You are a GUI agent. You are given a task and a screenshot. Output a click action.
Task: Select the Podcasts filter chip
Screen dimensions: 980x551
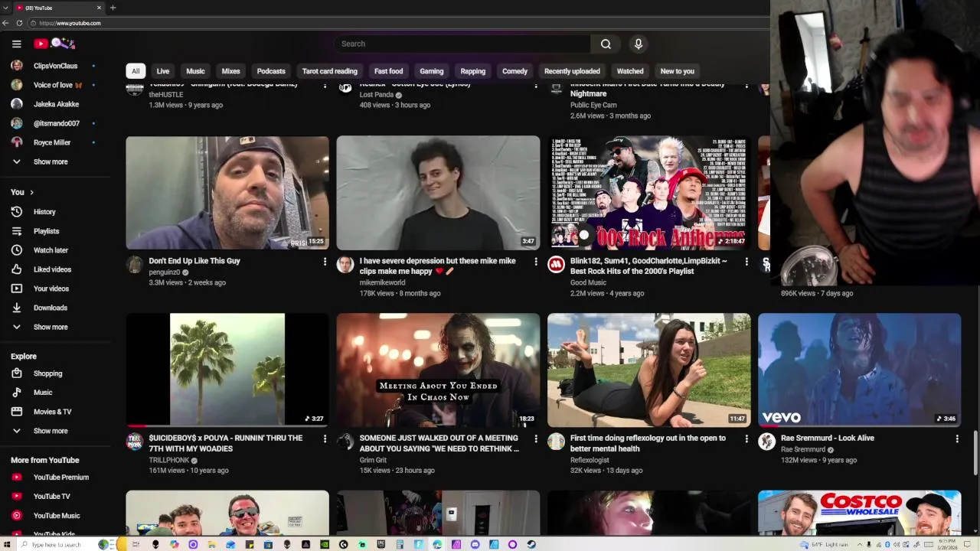[x=271, y=71]
